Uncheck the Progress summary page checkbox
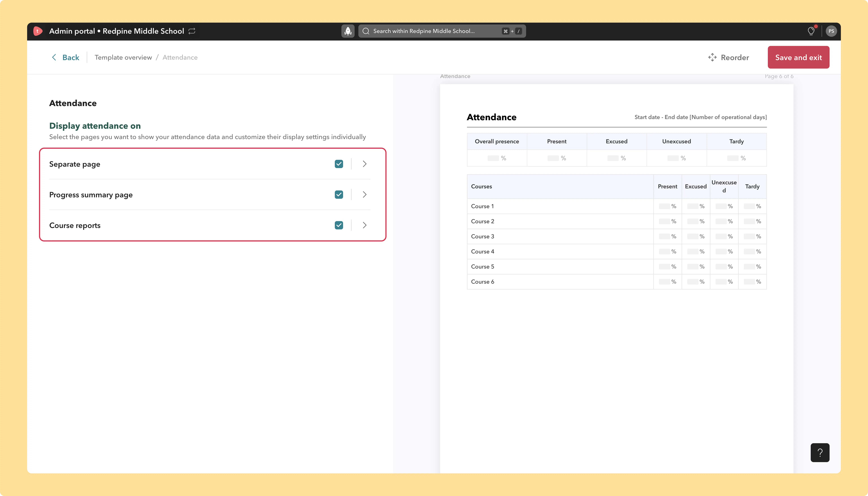The height and width of the screenshot is (496, 868). point(339,195)
